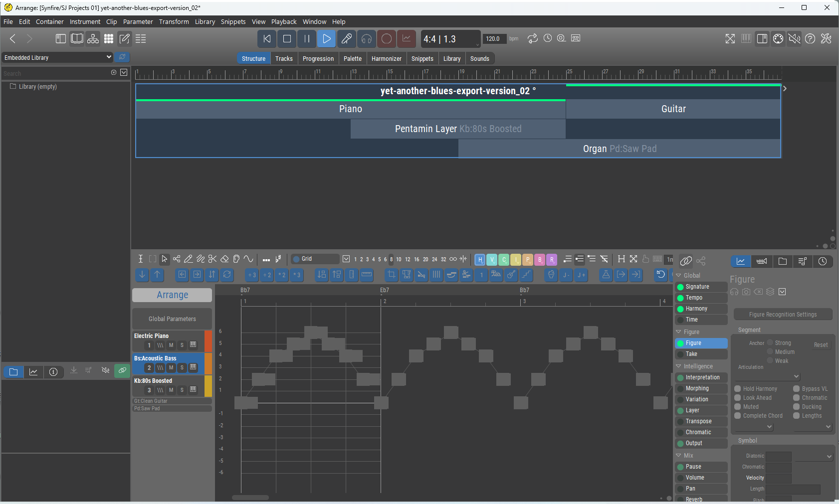Viewport: 839px width, 504px height.
Task: Click the loop playback icon
Action: click(533, 39)
